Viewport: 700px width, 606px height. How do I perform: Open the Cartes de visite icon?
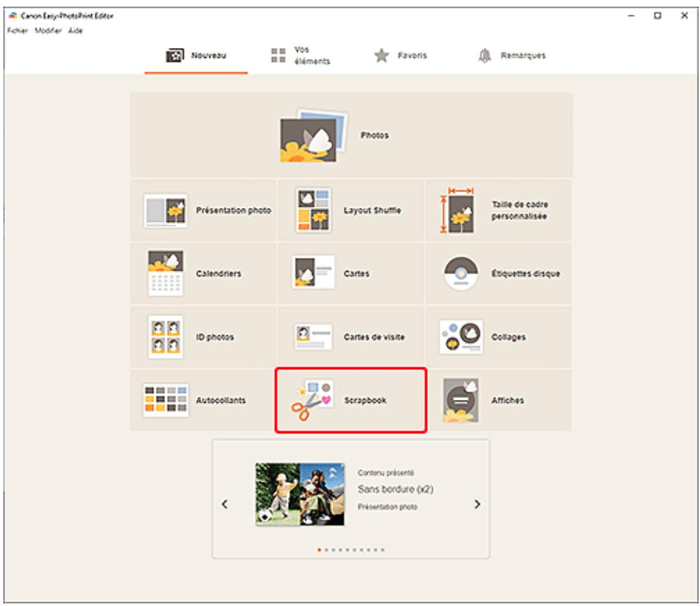point(313,337)
